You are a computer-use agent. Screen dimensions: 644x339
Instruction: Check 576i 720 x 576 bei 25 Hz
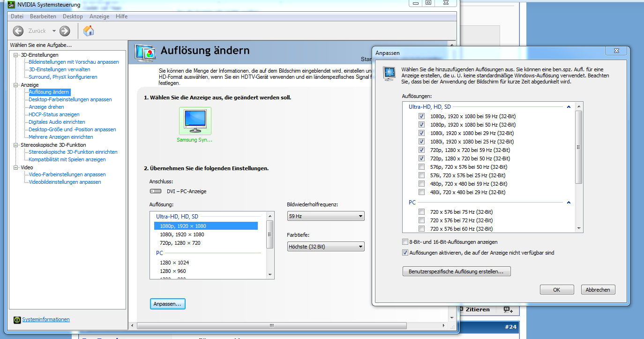click(422, 175)
